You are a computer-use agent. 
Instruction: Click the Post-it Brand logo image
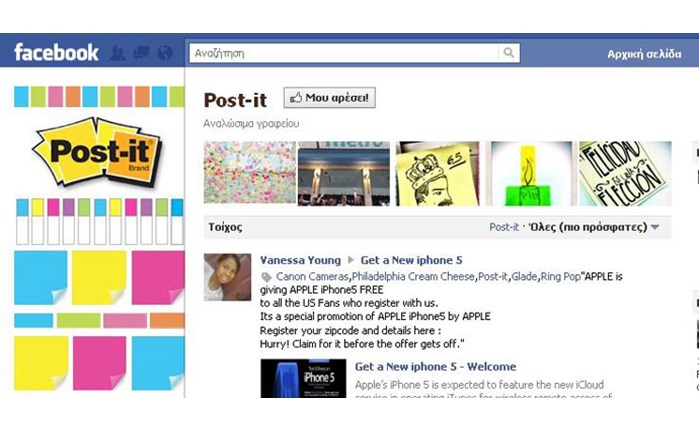tap(97, 152)
